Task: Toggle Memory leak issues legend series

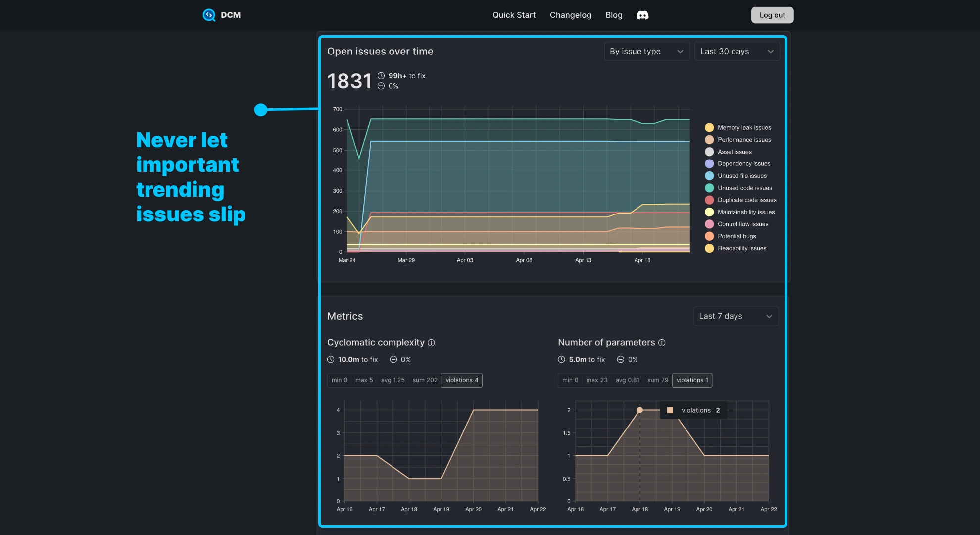Action: [x=744, y=128]
